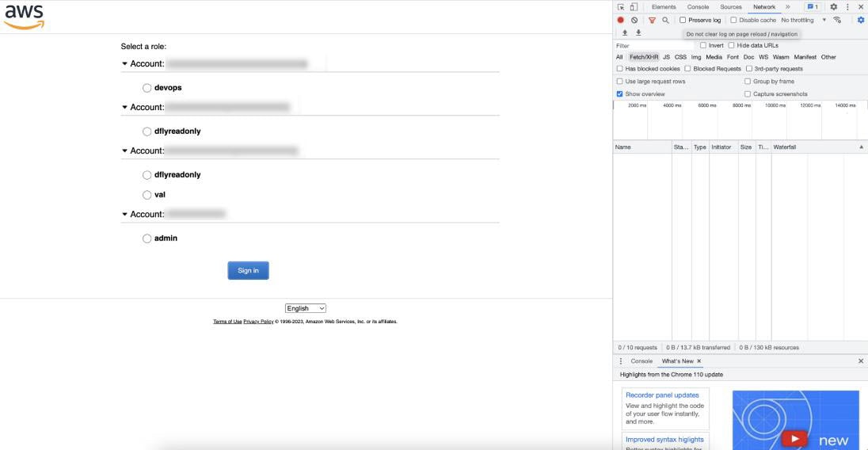The height and width of the screenshot is (450, 868).
Task: Enable Capture screenshots
Action: coord(748,94)
